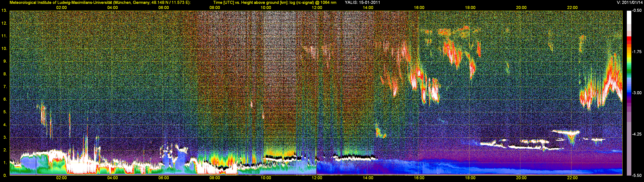The height and width of the screenshot is (182, 644).
Task: Click the 'V: 2011/01/14' version label
Action: 629,3
